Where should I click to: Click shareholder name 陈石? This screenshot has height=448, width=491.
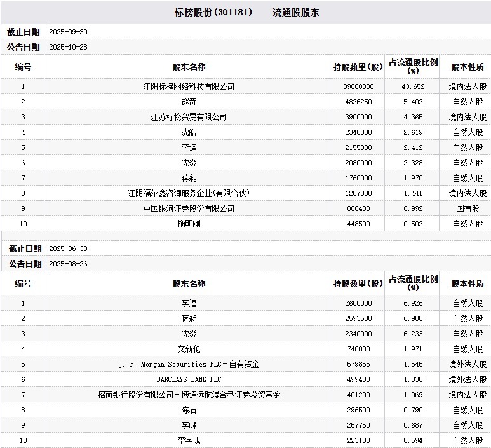pos(189,410)
